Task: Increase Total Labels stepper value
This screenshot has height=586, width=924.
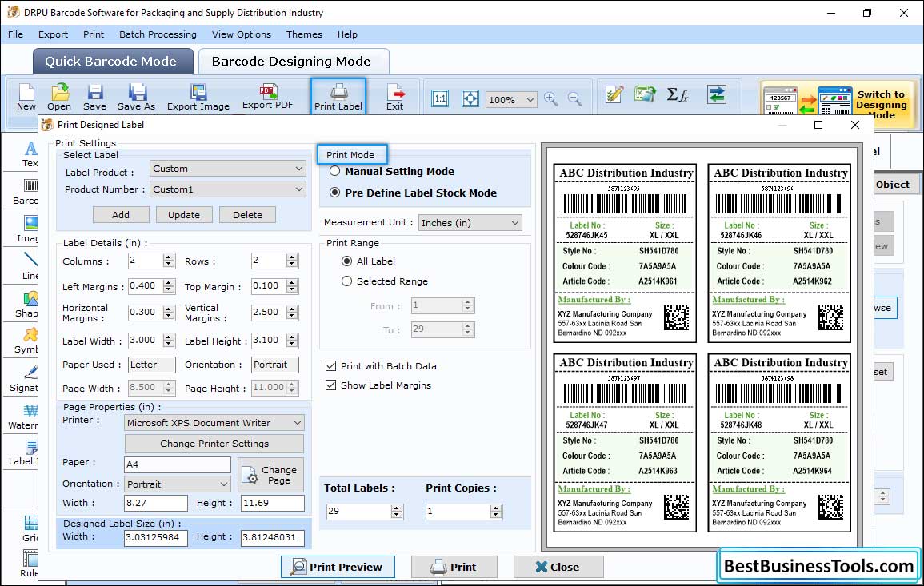Action: click(397, 508)
